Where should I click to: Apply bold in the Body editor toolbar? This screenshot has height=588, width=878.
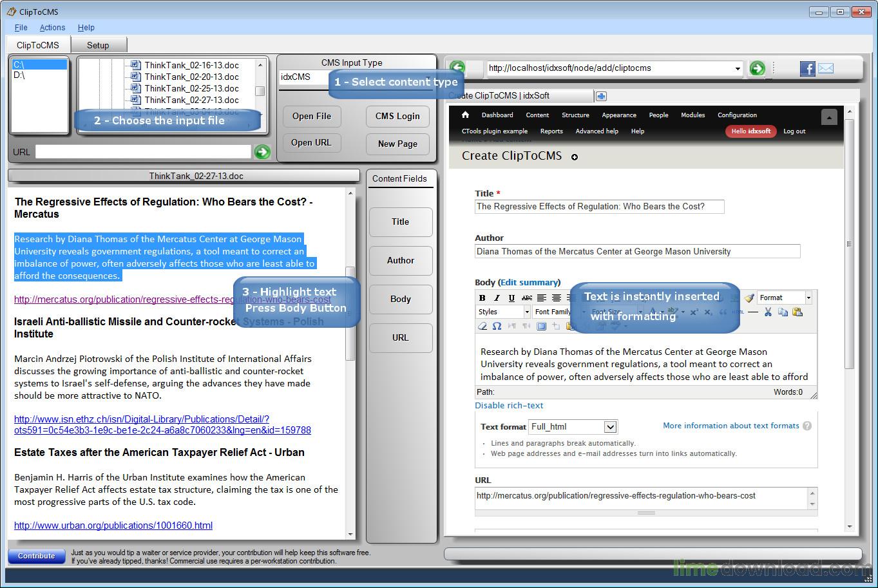pyautogui.click(x=482, y=298)
